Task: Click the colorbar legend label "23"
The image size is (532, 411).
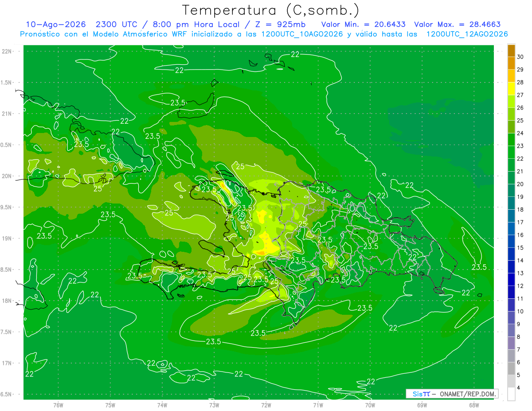Action: [520, 146]
